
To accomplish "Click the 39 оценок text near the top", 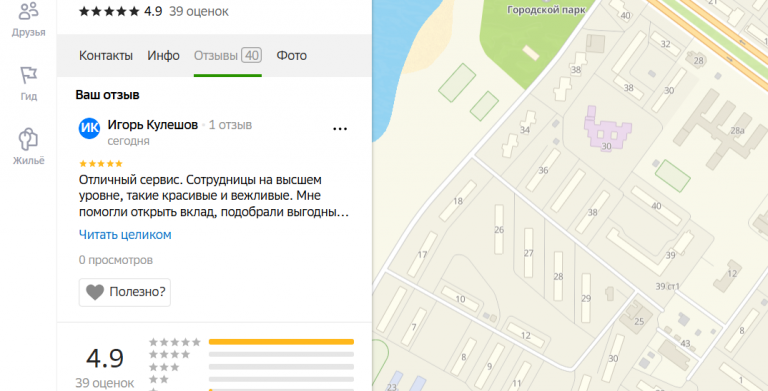I will [x=199, y=11].
